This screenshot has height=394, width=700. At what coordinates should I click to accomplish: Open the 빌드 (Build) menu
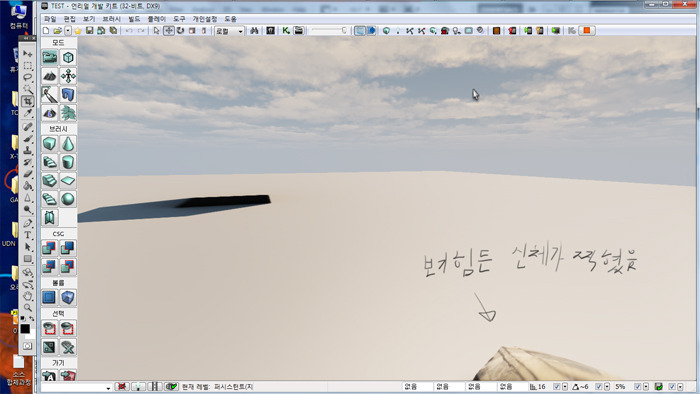pyautogui.click(x=134, y=19)
